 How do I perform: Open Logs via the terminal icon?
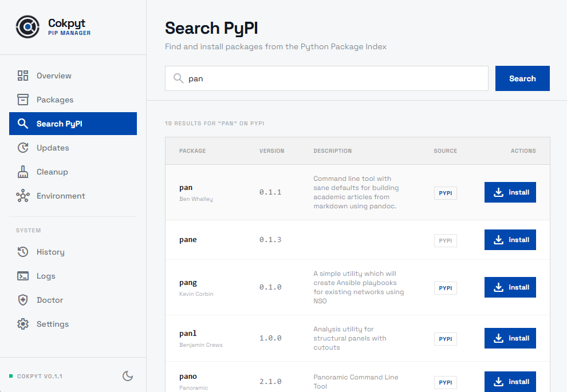(23, 276)
